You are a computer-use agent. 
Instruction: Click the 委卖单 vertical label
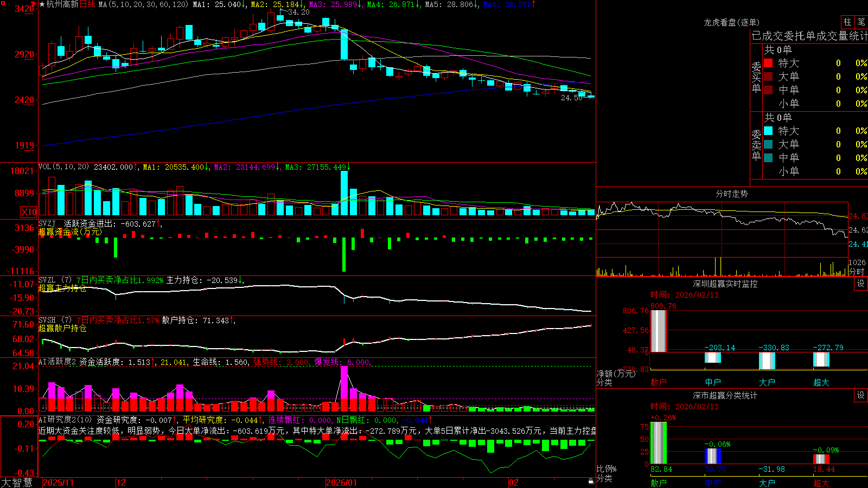(x=756, y=145)
